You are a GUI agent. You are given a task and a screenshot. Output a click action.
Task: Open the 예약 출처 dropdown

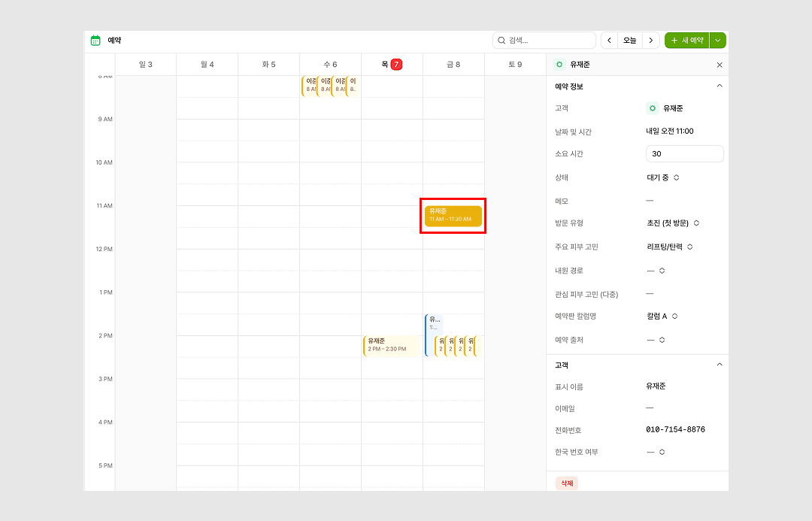[x=656, y=341]
